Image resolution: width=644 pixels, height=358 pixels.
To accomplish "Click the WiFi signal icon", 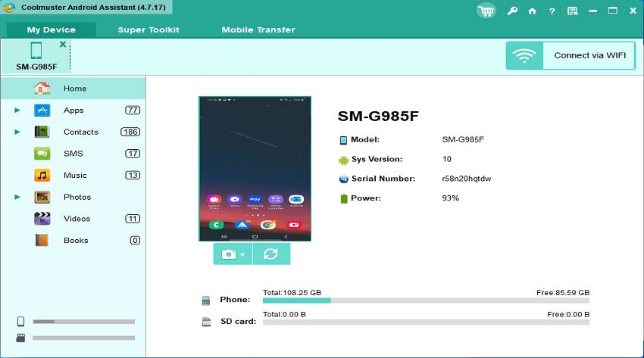I will coord(524,55).
